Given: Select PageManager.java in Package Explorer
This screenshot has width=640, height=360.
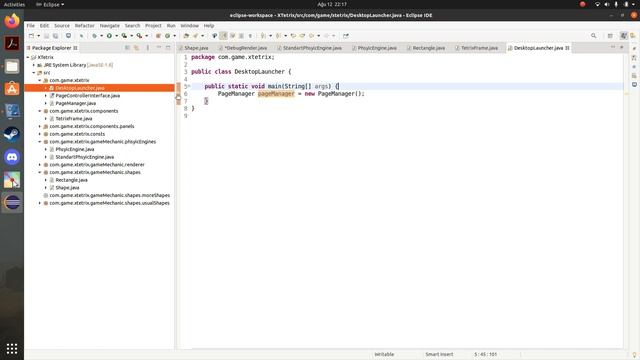Looking at the screenshot, I should (76, 103).
